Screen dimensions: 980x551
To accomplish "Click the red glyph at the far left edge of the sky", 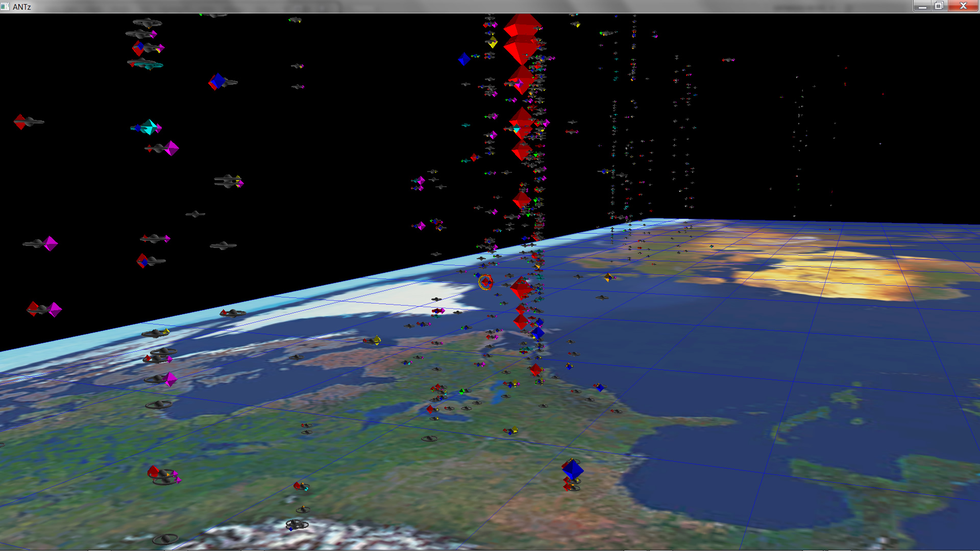I will pyautogui.click(x=20, y=122).
